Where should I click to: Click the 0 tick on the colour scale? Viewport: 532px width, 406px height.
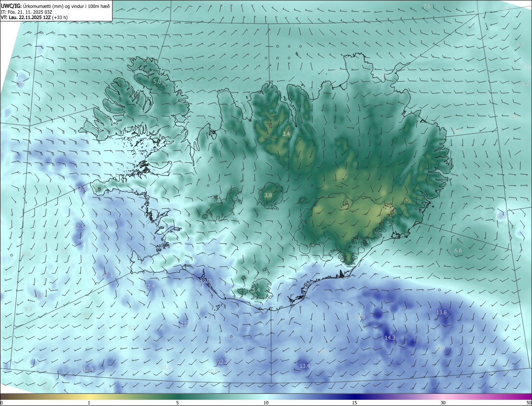2,403
